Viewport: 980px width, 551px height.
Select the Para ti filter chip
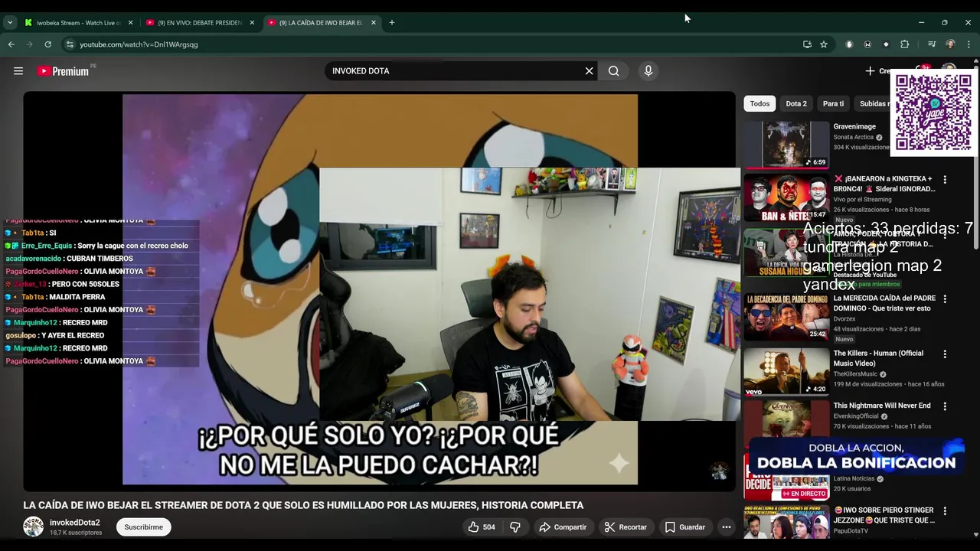pos(833,103)
